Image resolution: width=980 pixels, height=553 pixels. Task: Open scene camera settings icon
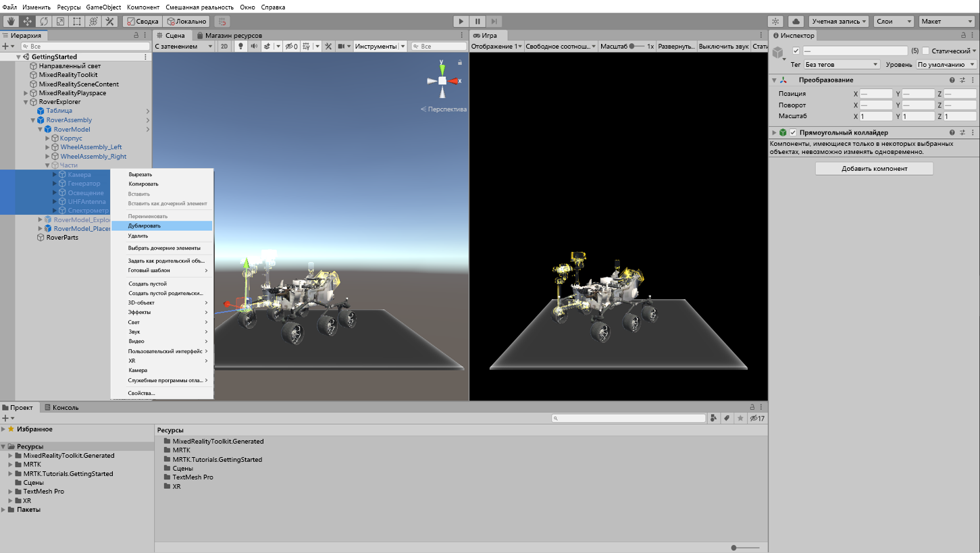(342, 46)
